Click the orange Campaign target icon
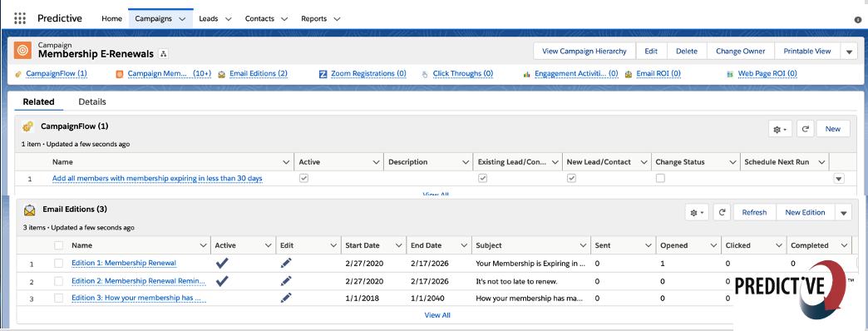Screen dimensions: 868x331 coord(22,51)
